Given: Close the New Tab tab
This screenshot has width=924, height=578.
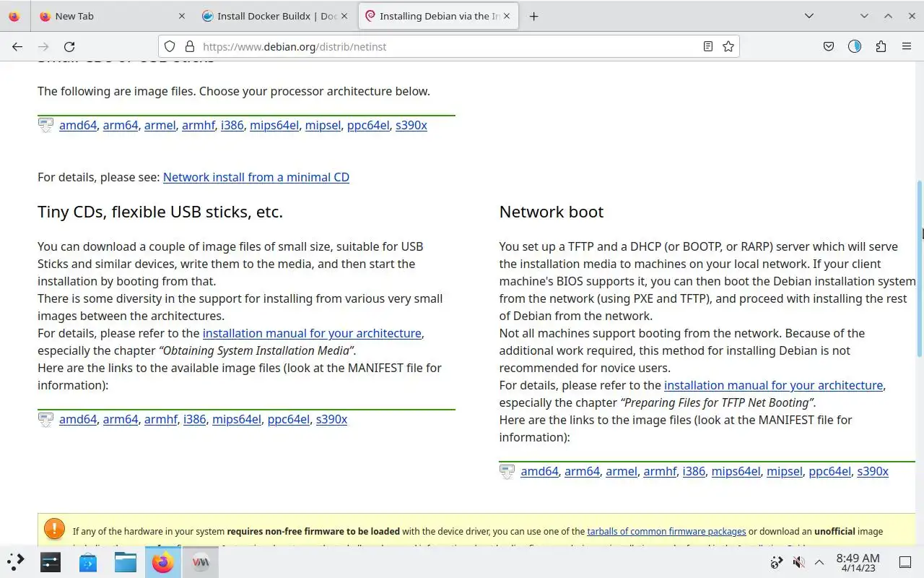Looking at the screenshot, I should (181, 16).
